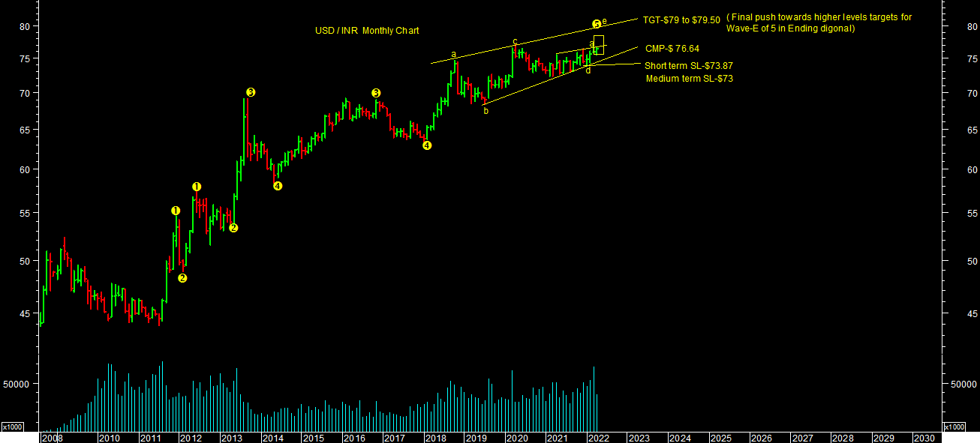
Task: Select the yellow target box near 2022
Action: click(599, 44)
